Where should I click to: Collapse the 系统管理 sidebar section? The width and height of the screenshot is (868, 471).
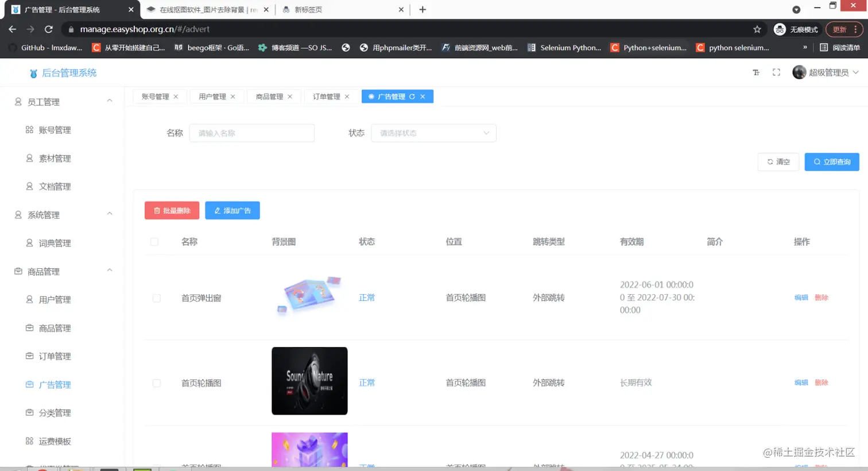(x=110, y=215)
